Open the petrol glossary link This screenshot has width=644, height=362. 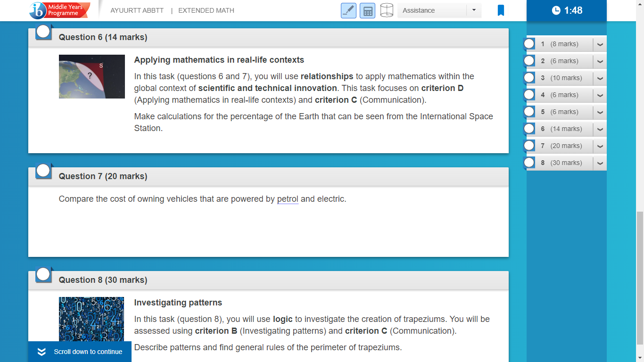tap(288, 199)
